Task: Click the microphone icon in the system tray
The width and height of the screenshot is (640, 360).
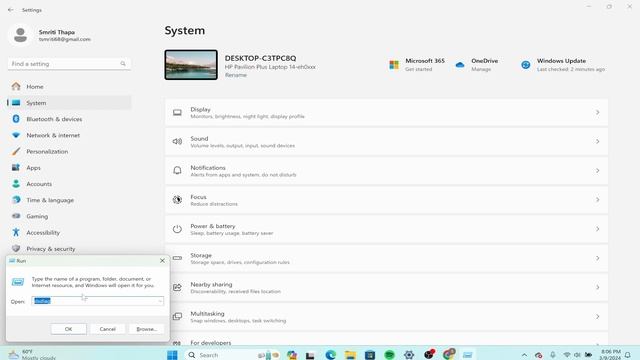Action: tap(553, 355)
